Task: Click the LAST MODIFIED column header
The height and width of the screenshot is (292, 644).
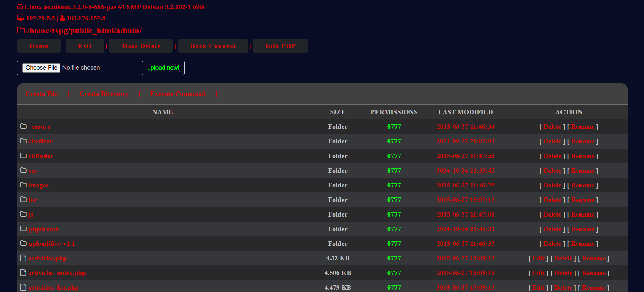Action: click(465, 112)
